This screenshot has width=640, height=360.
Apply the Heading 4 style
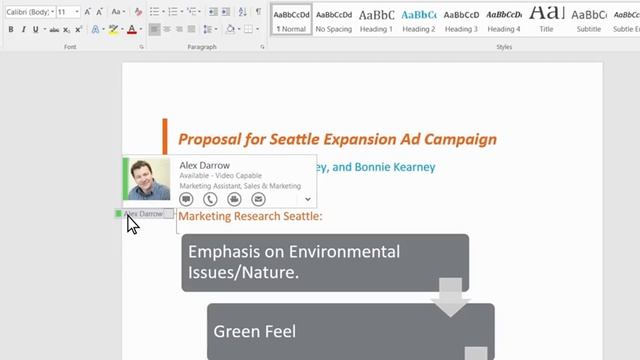tap(504, 19)
